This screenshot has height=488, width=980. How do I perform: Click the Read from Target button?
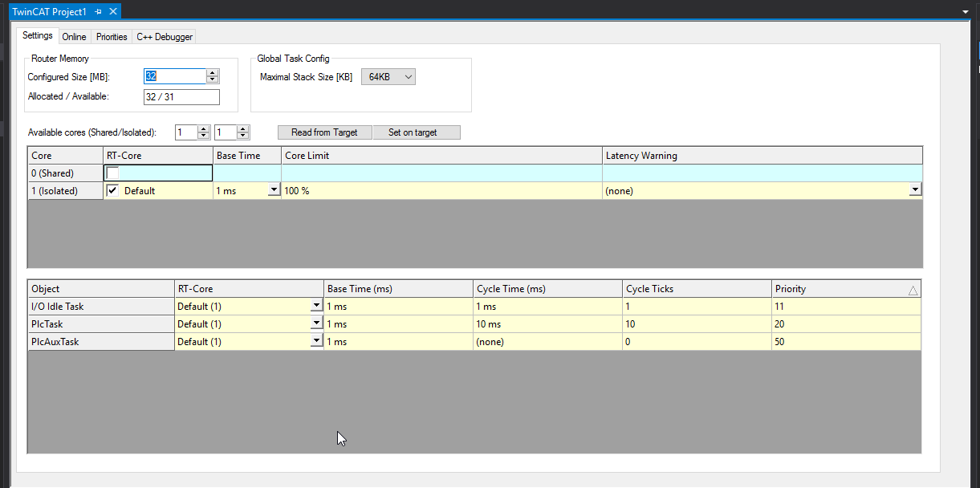324,132
